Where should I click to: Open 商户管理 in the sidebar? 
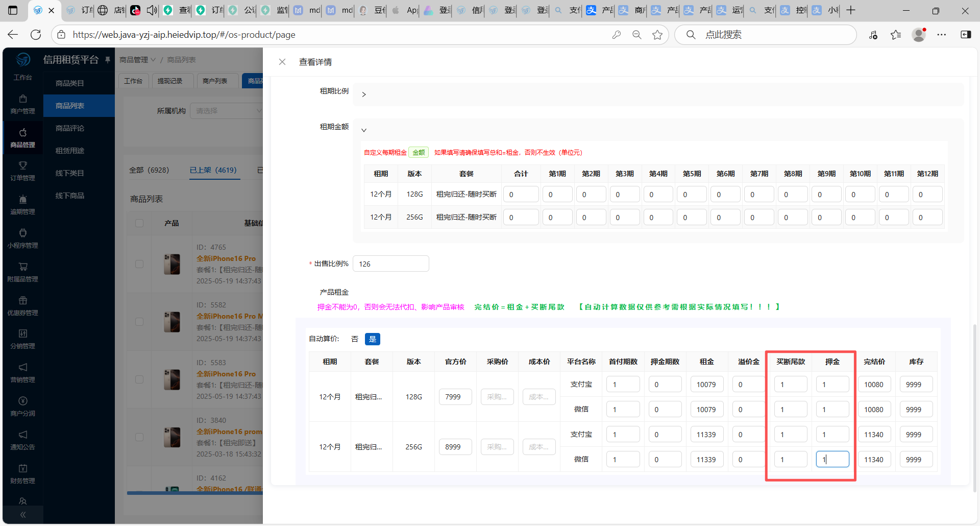[23, 104]
